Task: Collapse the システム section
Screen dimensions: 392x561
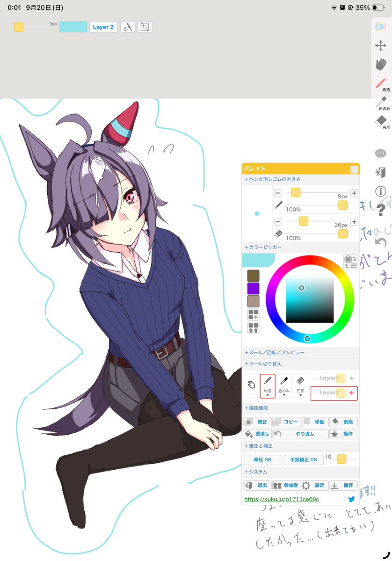Action: (301, 472)
